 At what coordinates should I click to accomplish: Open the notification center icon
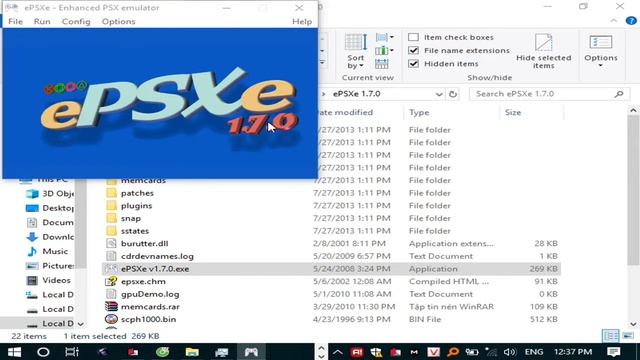tap(613, 352)
